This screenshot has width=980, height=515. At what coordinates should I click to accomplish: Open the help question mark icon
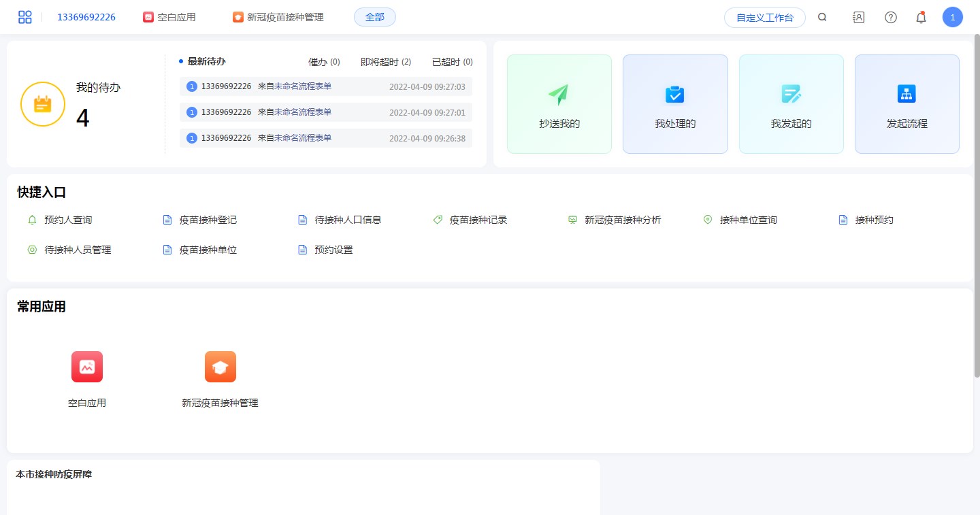[x=890, y=18]
